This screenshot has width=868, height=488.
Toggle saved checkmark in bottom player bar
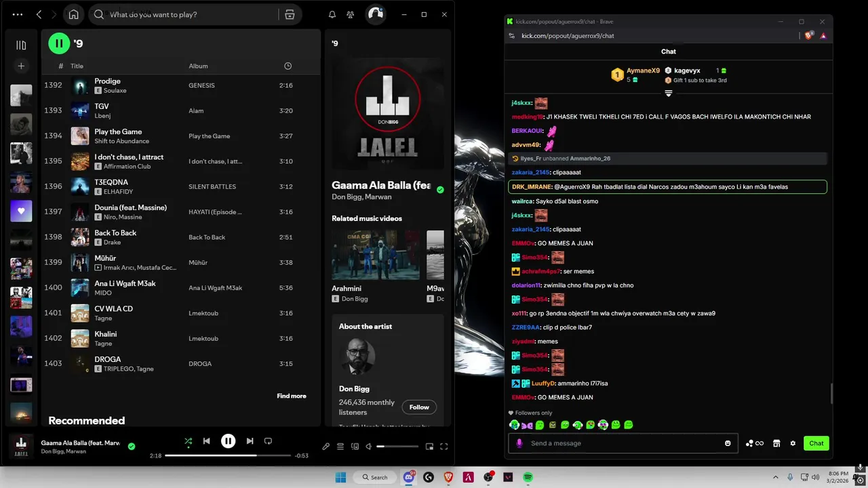pos(132,446)
